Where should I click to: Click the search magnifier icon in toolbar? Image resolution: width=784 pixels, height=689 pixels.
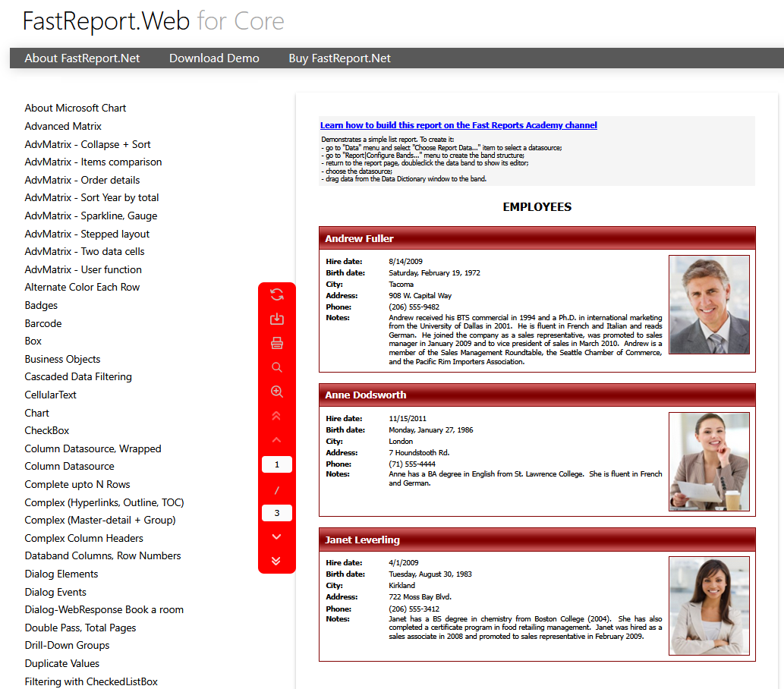pos(276,367)
